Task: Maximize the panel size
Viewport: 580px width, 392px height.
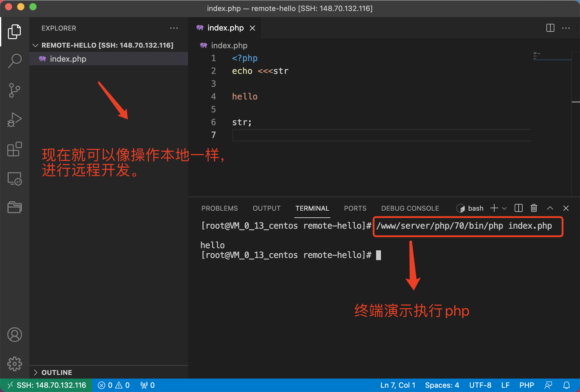Action: [550, 208]
